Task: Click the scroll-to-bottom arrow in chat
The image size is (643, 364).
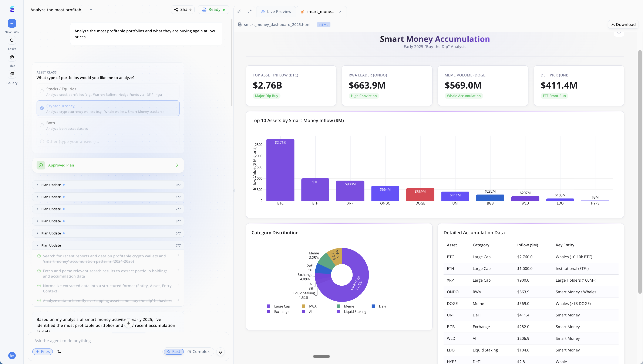Action: (128, 323)
